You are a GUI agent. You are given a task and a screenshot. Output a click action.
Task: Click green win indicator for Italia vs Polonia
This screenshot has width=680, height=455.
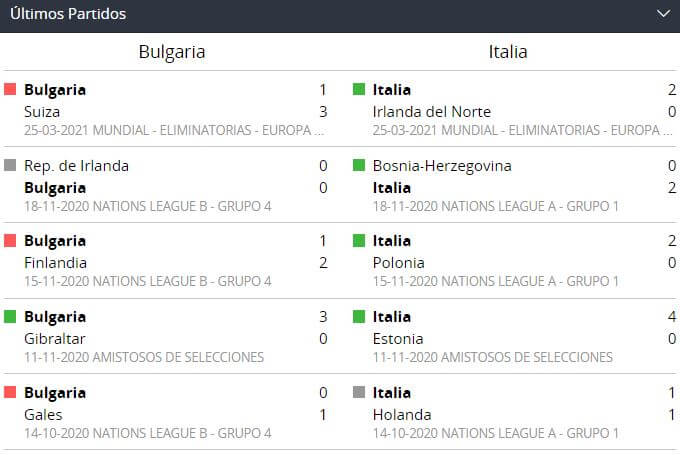point(359,241)
